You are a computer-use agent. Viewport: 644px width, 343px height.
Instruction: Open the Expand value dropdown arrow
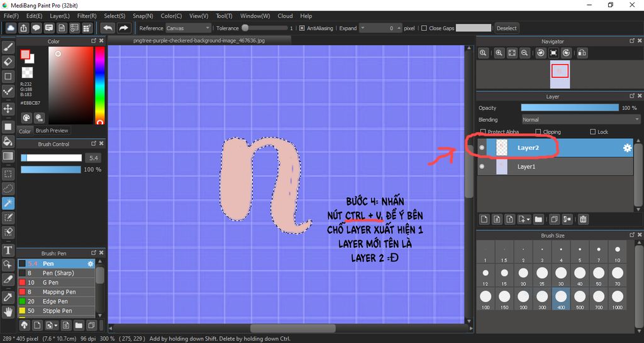362,28
